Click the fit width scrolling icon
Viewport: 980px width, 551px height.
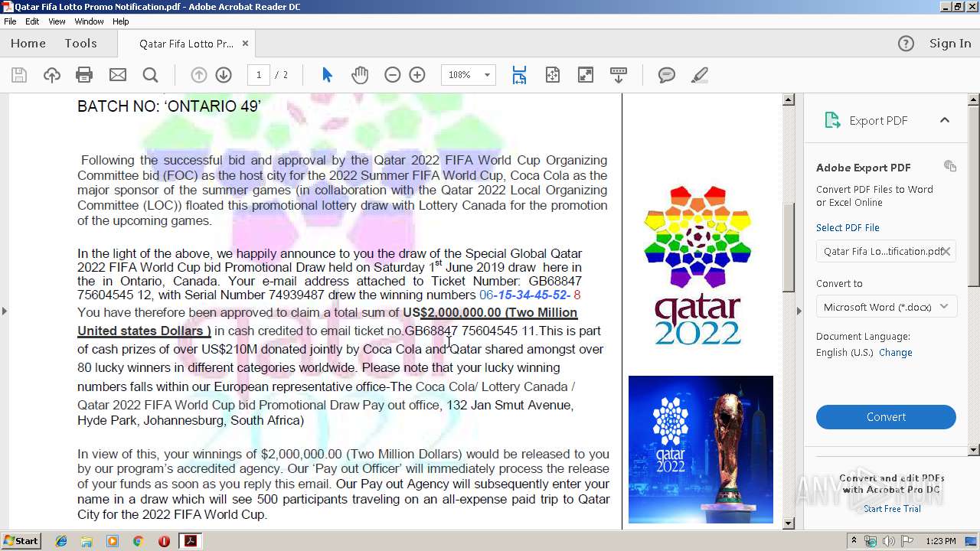click(519, 75)
